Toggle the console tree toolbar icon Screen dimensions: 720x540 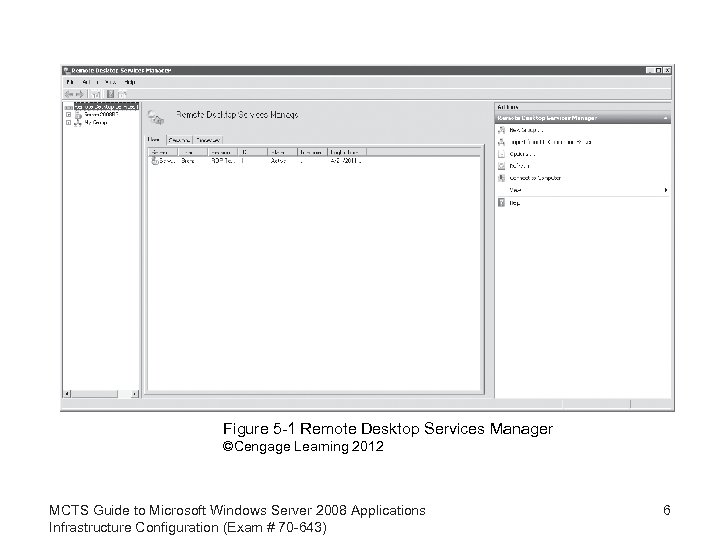coord(96,94)
